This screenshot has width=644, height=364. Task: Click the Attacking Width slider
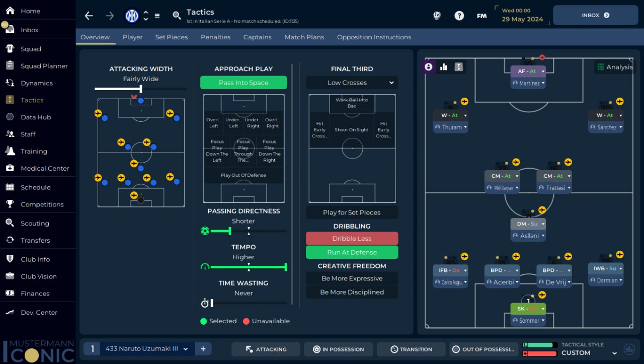coord(140,89)
